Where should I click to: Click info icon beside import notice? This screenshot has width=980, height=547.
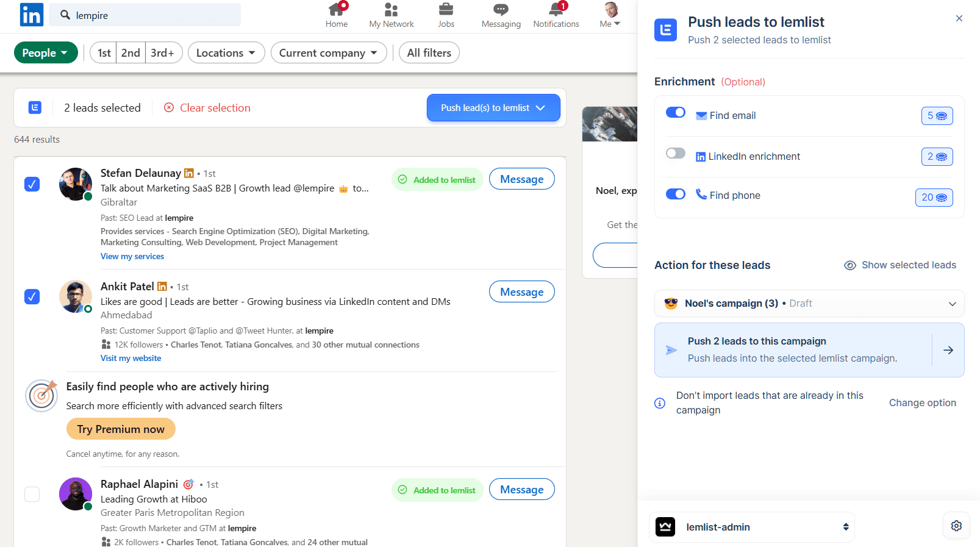(660, 403)
